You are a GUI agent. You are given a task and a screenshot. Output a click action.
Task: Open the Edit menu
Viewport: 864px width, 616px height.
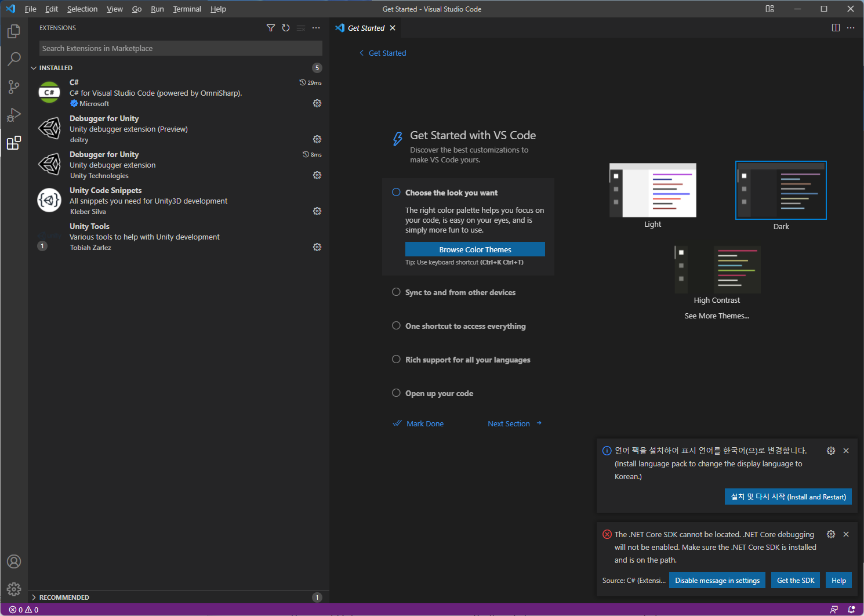click(x=52, y=9)
